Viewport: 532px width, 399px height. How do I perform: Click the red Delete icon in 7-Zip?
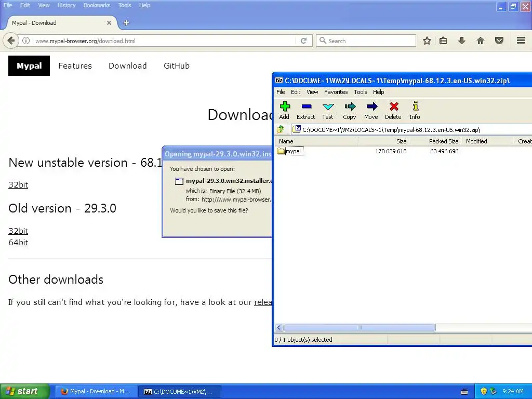[393, 111]
